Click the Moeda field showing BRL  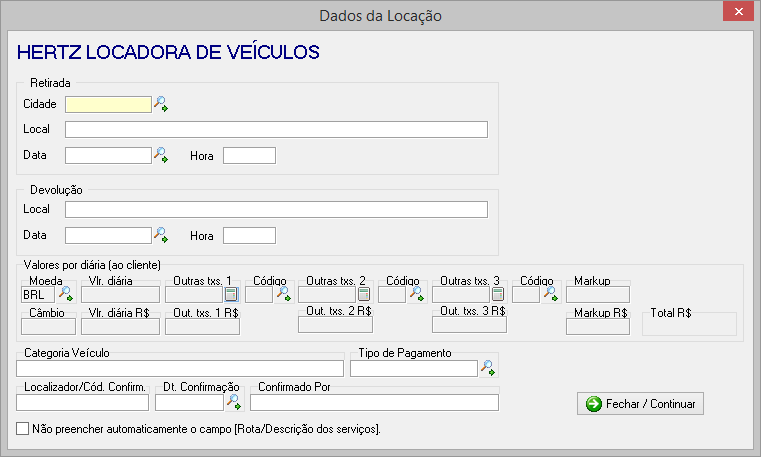pyautogui.click(x=38, y=294)
